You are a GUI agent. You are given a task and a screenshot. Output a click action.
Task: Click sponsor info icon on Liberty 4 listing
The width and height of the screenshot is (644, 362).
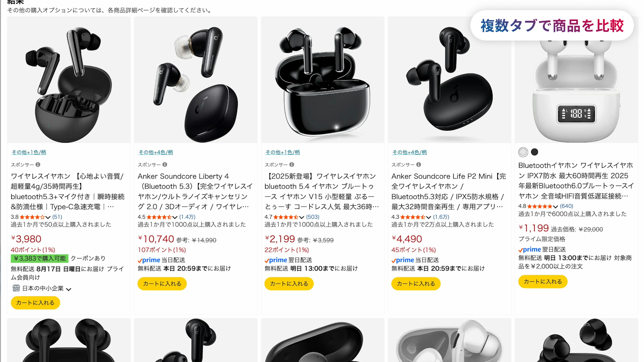pos(165,164)
